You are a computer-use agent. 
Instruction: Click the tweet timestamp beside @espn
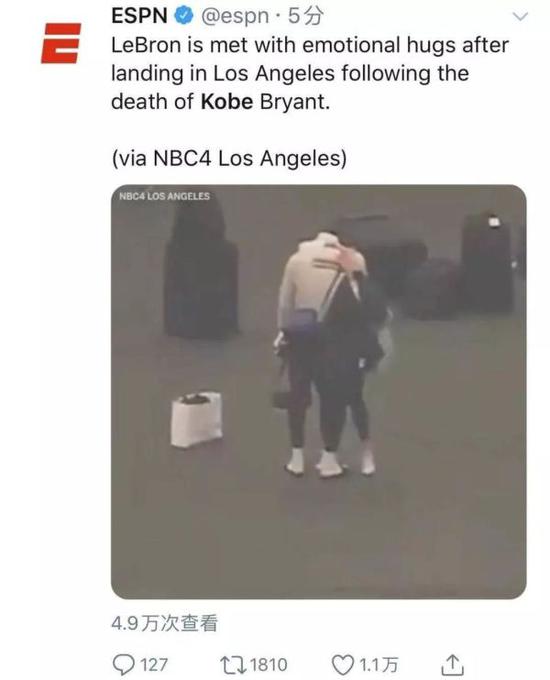point(305,16)
